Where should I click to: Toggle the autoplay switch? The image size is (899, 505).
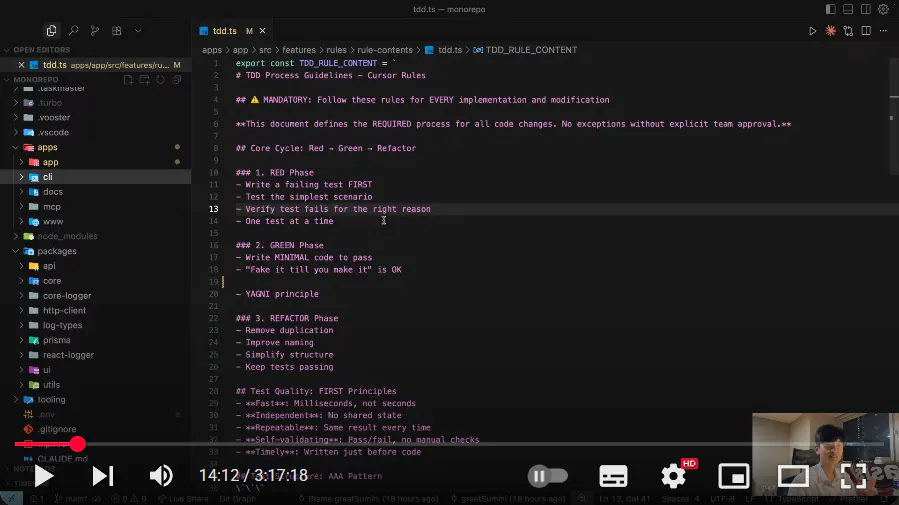click(548, 476)
